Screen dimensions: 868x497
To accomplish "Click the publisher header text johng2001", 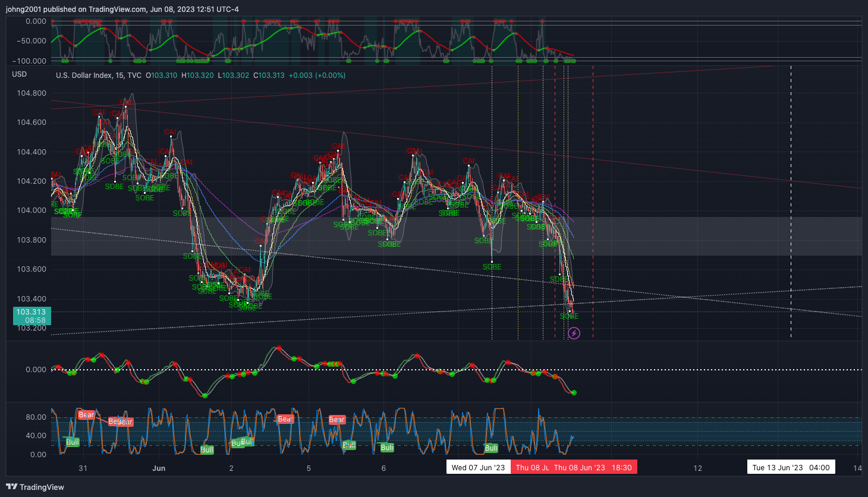I will pos(23,10).
